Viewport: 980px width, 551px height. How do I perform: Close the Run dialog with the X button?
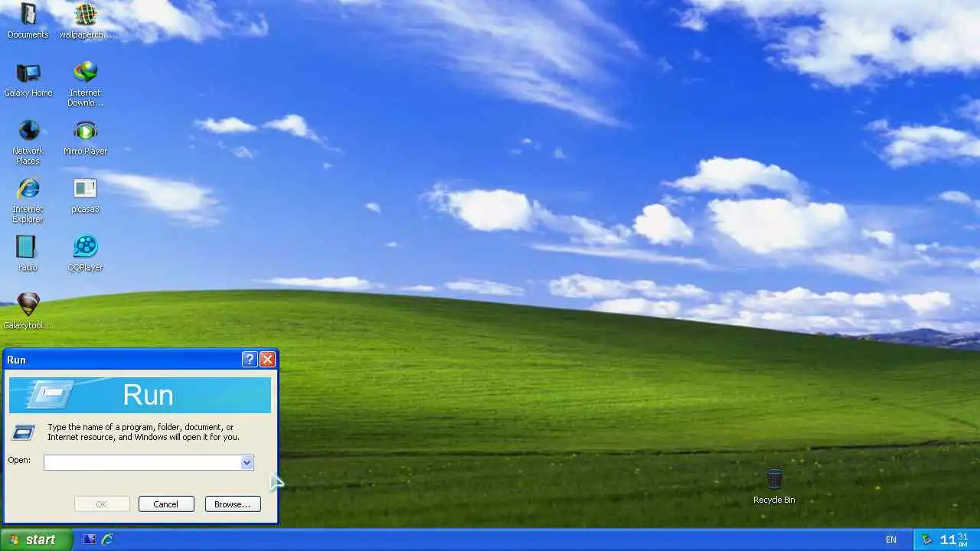267,360
